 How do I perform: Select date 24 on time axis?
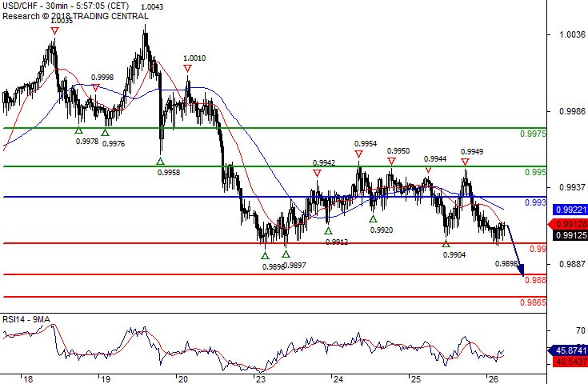pos(338,379)
